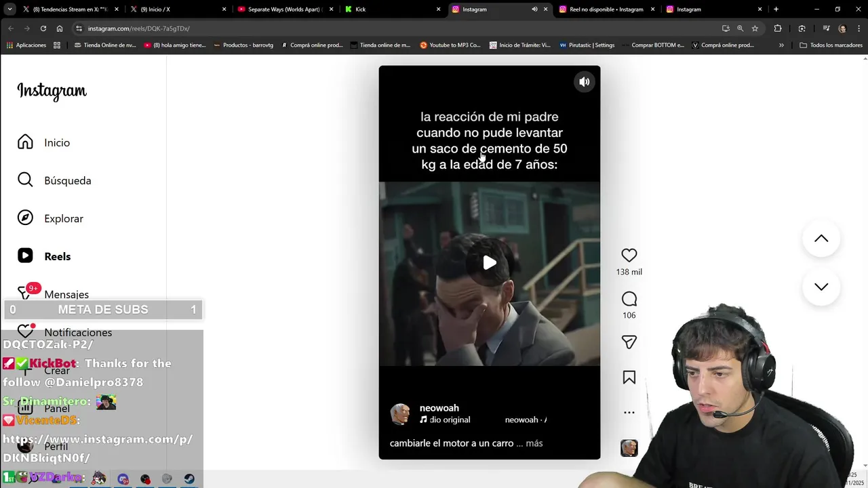Open Tienda Online de nv... bookmark
This screenshot has height=488, width=868.
(105, 45)
